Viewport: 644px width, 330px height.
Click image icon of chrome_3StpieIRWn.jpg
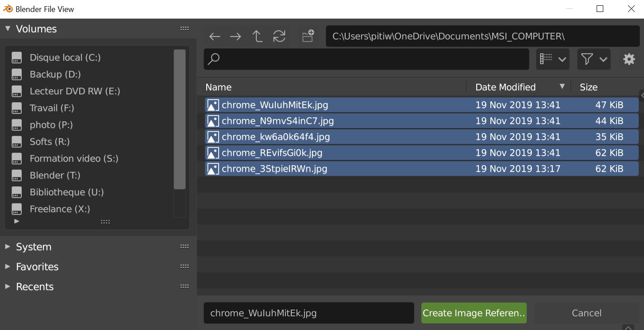point(213,169)
